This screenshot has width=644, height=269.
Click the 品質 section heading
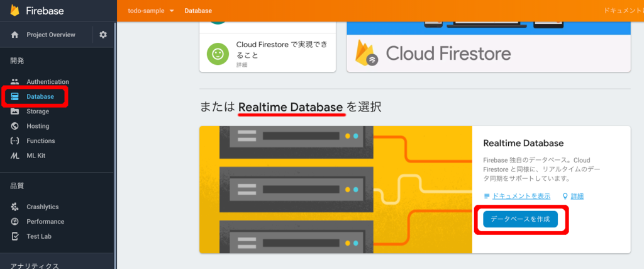(17, 185)
